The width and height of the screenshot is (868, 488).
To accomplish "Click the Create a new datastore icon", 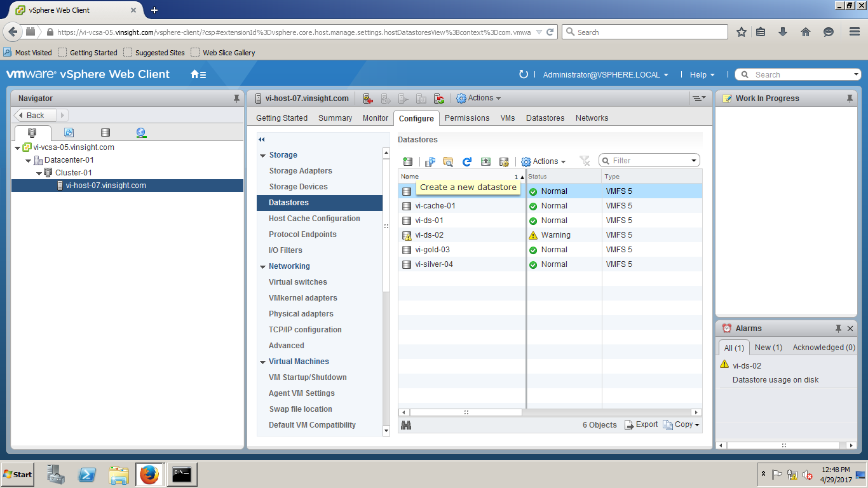I will 408,161.
